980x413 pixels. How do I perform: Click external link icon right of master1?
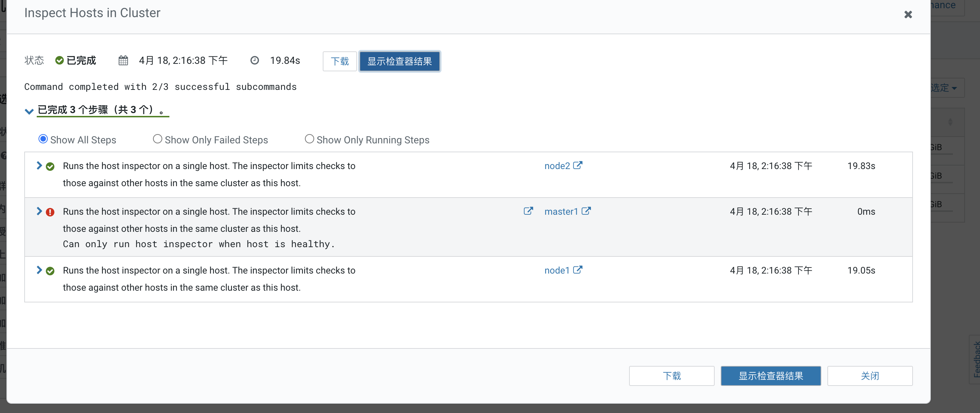point(586,211)
